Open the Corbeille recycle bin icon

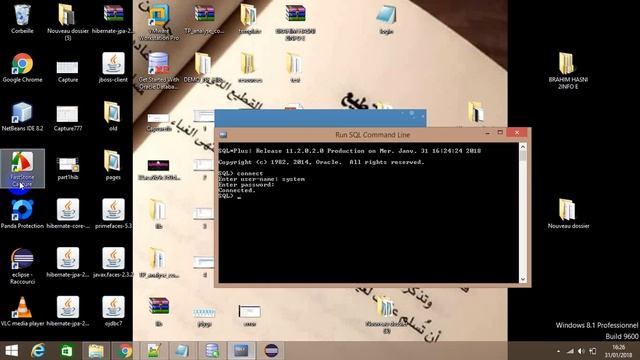pos(22,18)
